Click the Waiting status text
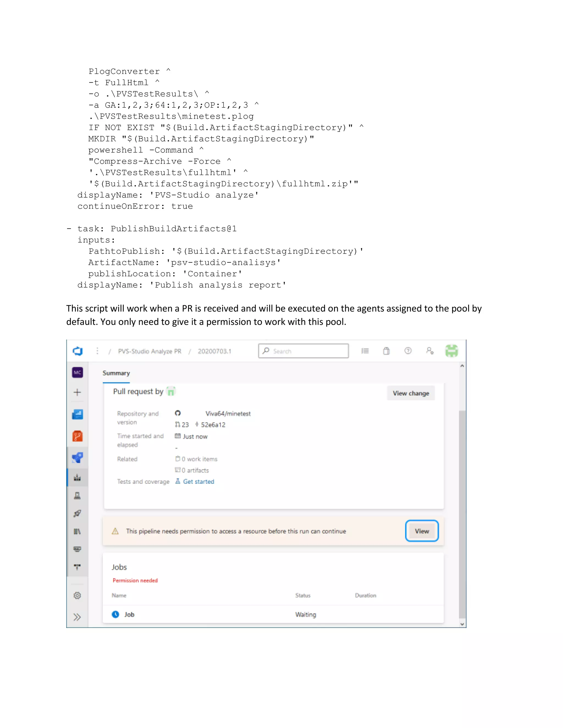This screenshot has width=563, height=728. click(305, 614)
